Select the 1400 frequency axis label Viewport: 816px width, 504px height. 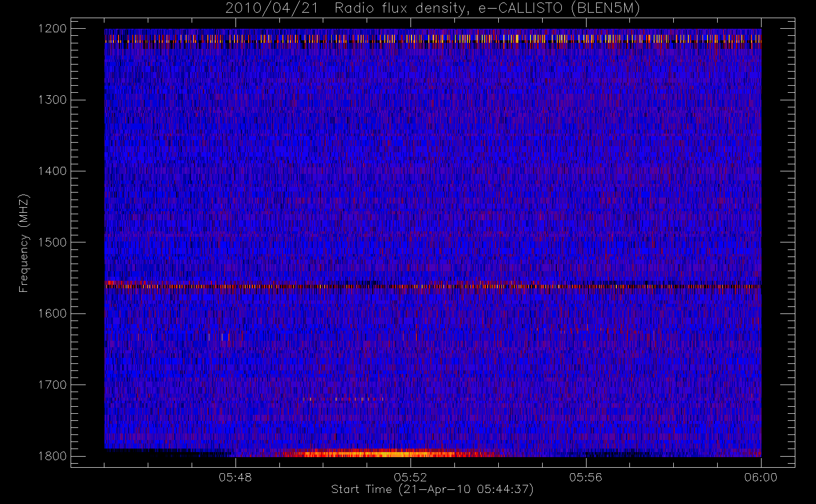pyautogui.click(x=52, y=171)
